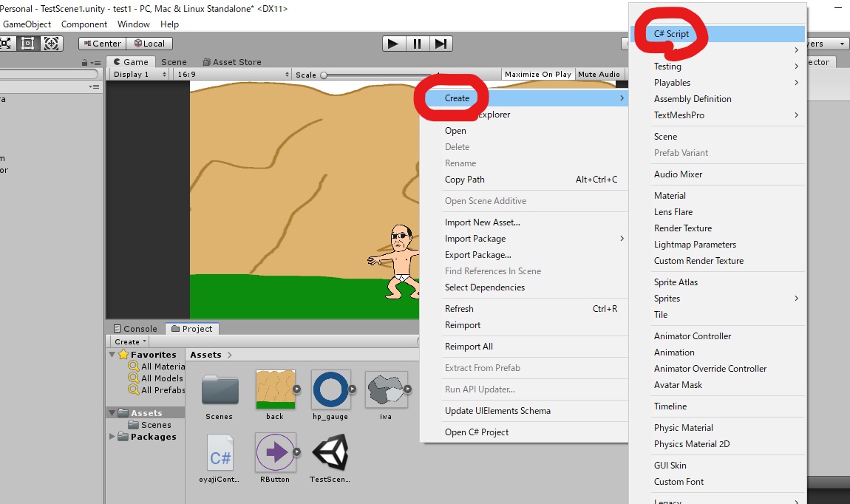Start the game with the Play button
Screen dimensions: 850x504
[393, 44]
